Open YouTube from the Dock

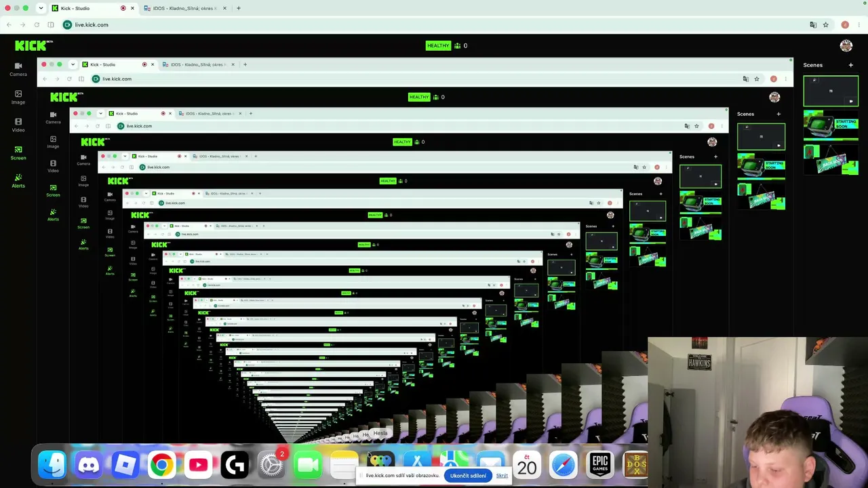[198, 465]
